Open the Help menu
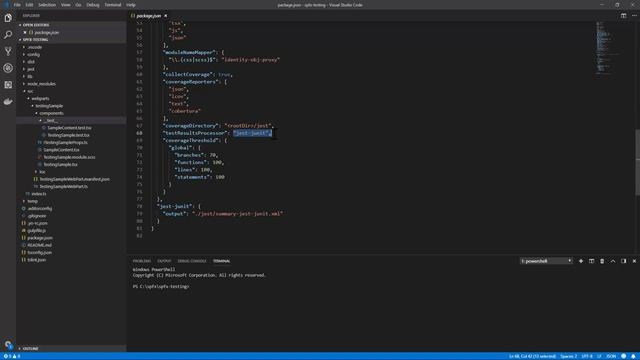The image size is (640, 360). [131, 5]
